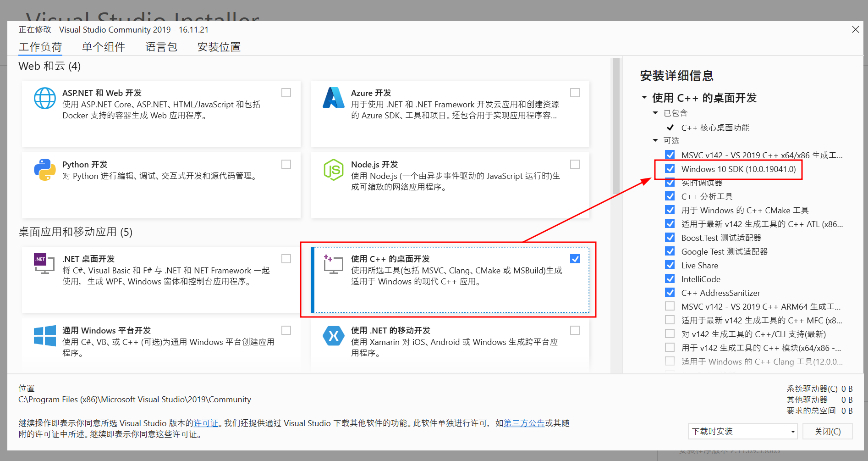Screen dimensions: 868x461
Task: Enable the .NET 桌面开发 workload checkbox
Action: click(286, 259)
